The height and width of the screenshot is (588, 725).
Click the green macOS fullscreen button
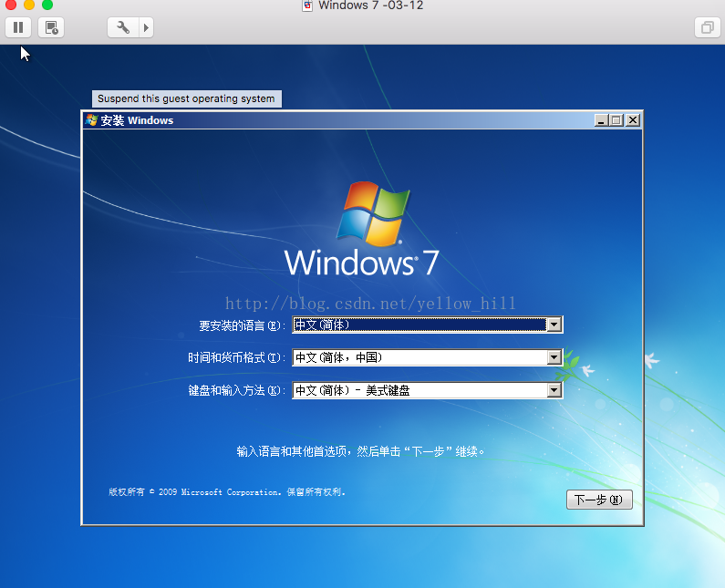(x=47, y=5)
